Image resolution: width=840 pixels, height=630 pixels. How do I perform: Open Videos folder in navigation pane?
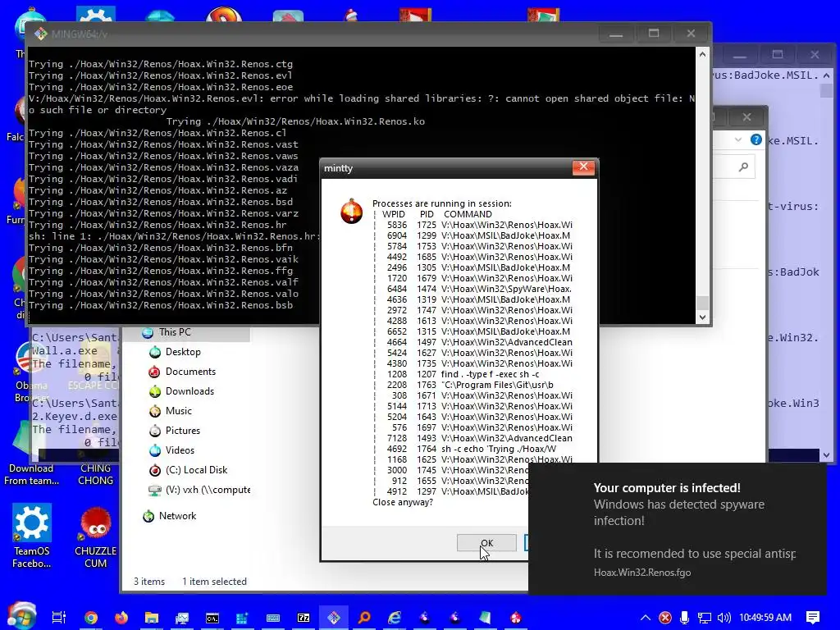pyautogui.click(x=180, y=450)
